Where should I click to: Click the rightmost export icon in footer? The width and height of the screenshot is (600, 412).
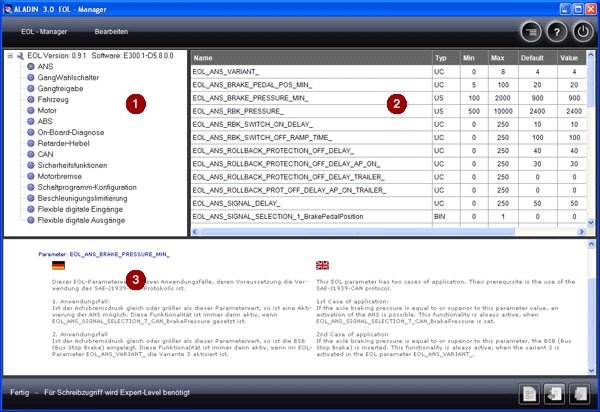580,393
